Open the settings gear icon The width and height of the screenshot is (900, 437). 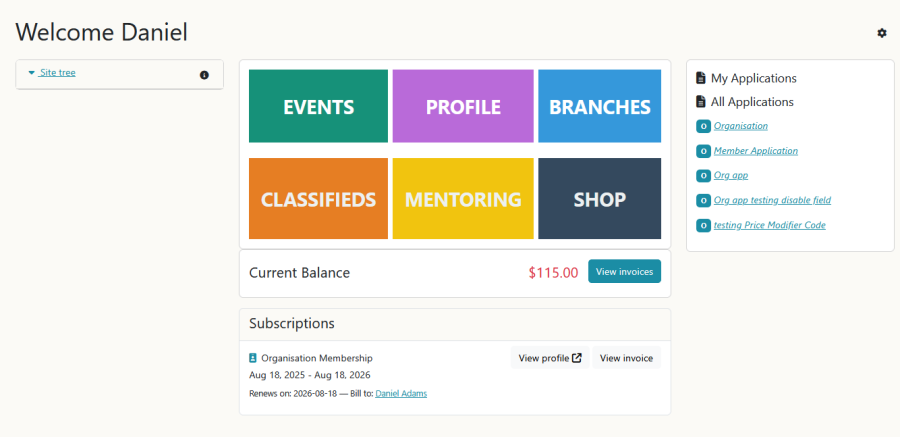(x=882, y=33)
